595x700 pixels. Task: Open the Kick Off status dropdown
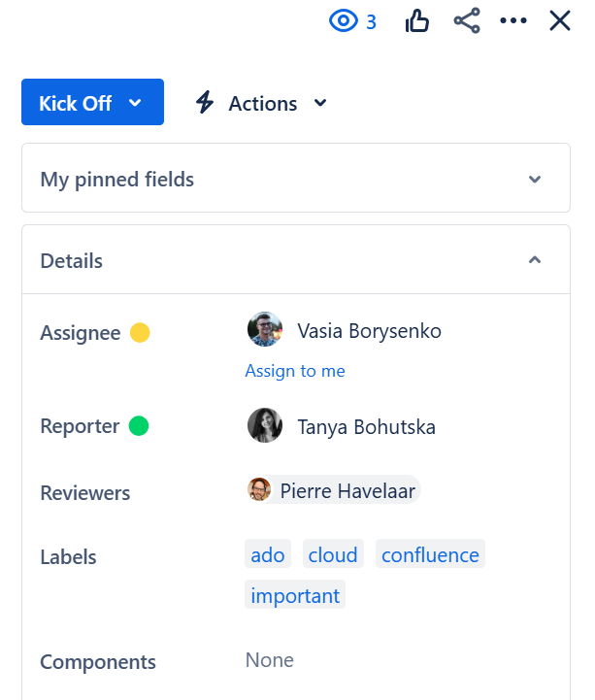[x=92, y=103]
